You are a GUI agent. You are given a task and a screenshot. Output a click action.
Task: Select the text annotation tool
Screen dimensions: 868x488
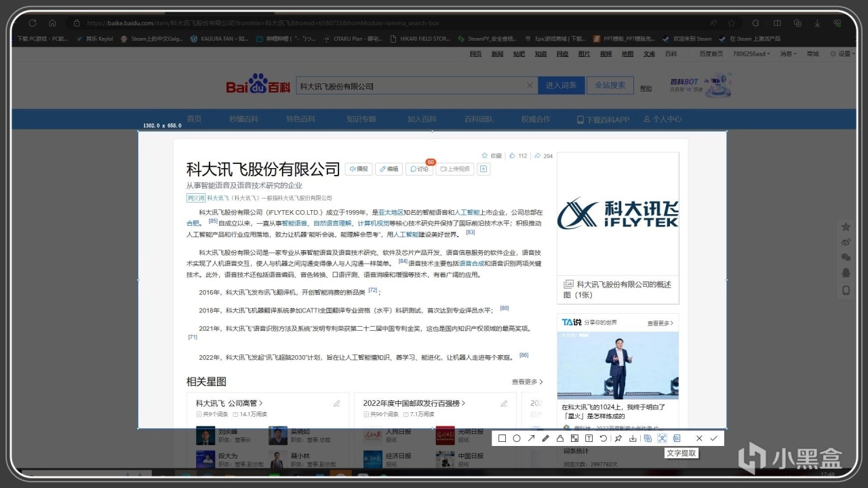[589, 439]
